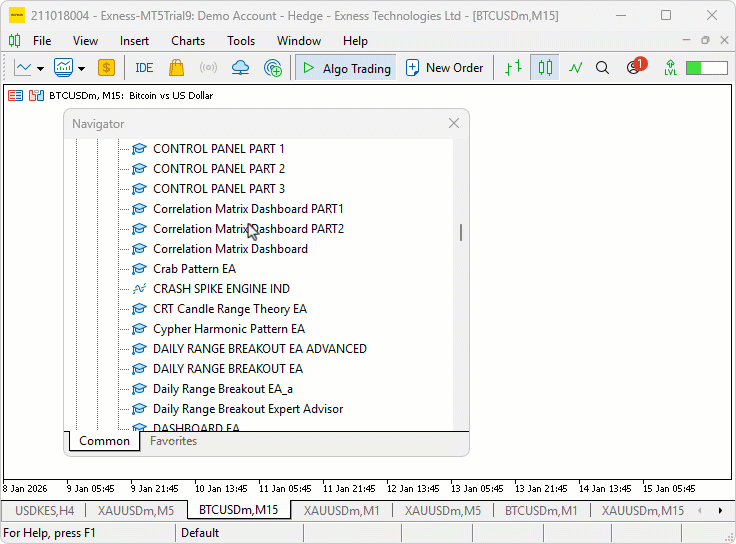Open the Charts menu
The image size is (736, 544).
(x=188, y=41)
